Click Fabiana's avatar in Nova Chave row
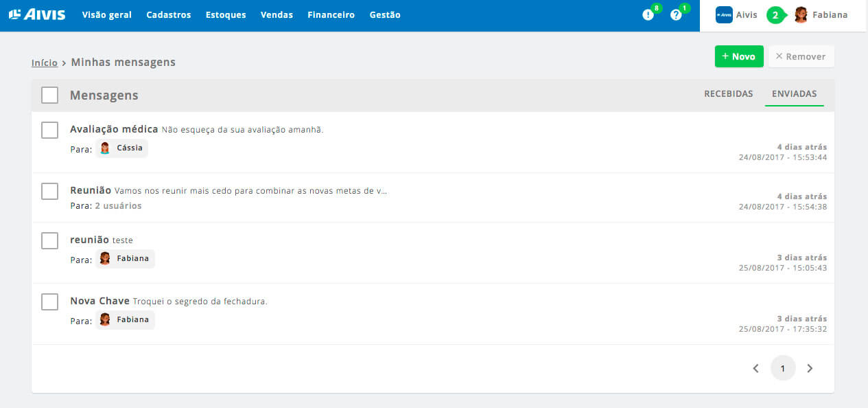The image size is (868, 408). (105, 320)
